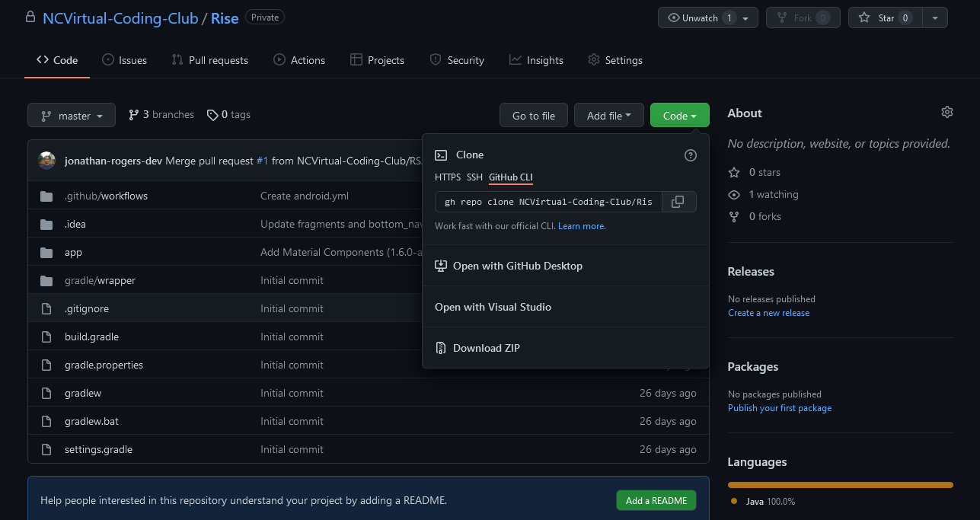Open the Pull requests tab
The width and height of the screenshot is (980, 520).
(x=210, y=60)
